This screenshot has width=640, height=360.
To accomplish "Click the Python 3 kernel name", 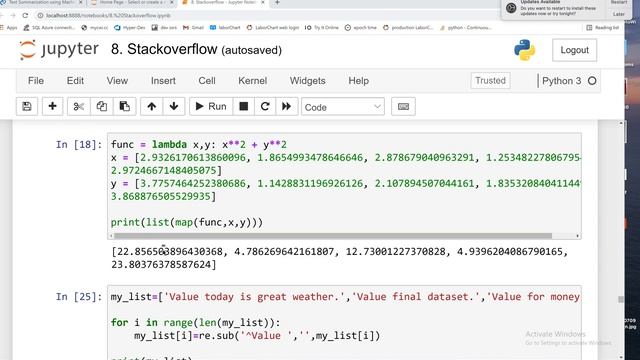I will coord(562,81).
